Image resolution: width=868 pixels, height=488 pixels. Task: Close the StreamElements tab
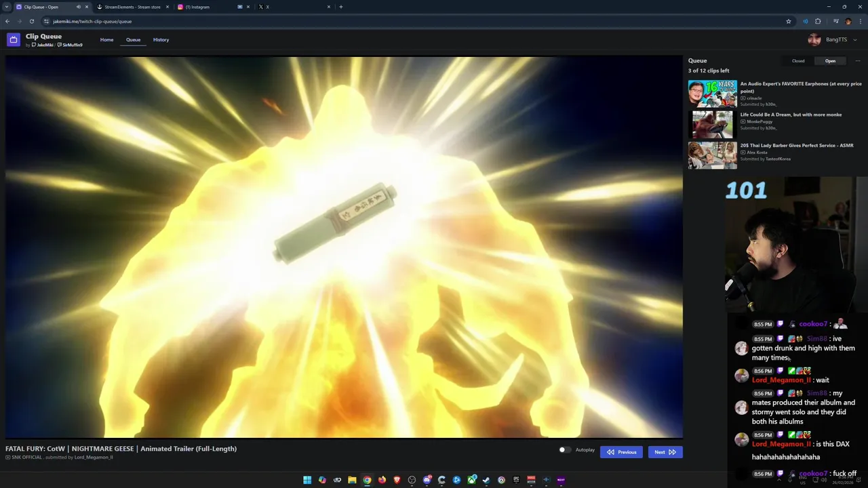(x=167, y=7)
